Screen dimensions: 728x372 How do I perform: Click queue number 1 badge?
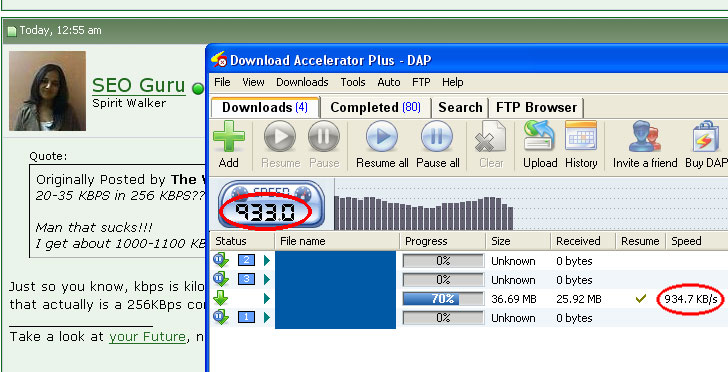(247, 317)
